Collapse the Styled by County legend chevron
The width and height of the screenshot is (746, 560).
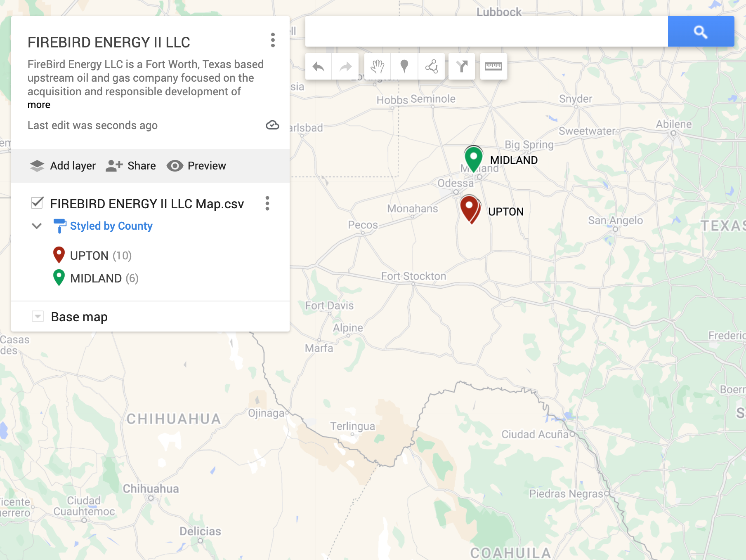pyautogui.click(x=37, y=226)
